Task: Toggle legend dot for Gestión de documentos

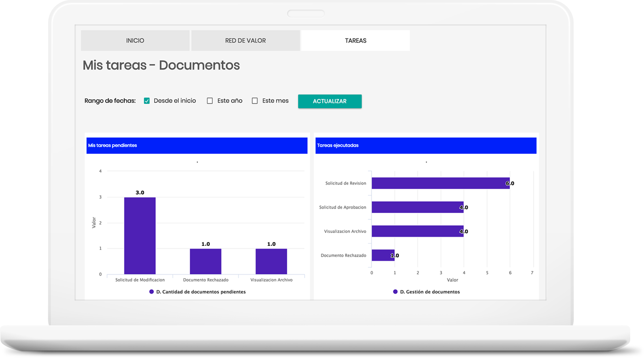Action: pos(395,292)
